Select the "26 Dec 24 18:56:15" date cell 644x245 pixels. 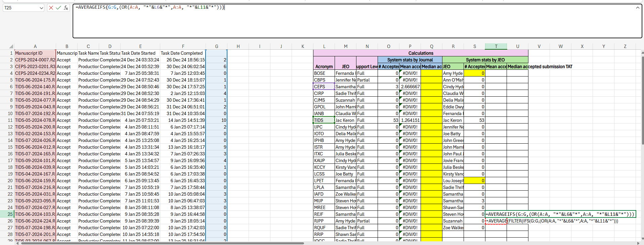(x=183, y=60)
